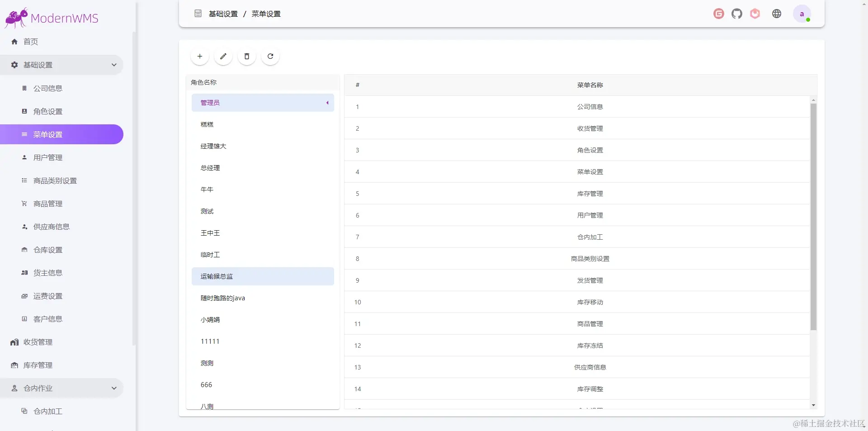This screenshot has width=868, height=431.
Task: Open the 菜单设置 sidebar item
Action: (x=61, y=134)
